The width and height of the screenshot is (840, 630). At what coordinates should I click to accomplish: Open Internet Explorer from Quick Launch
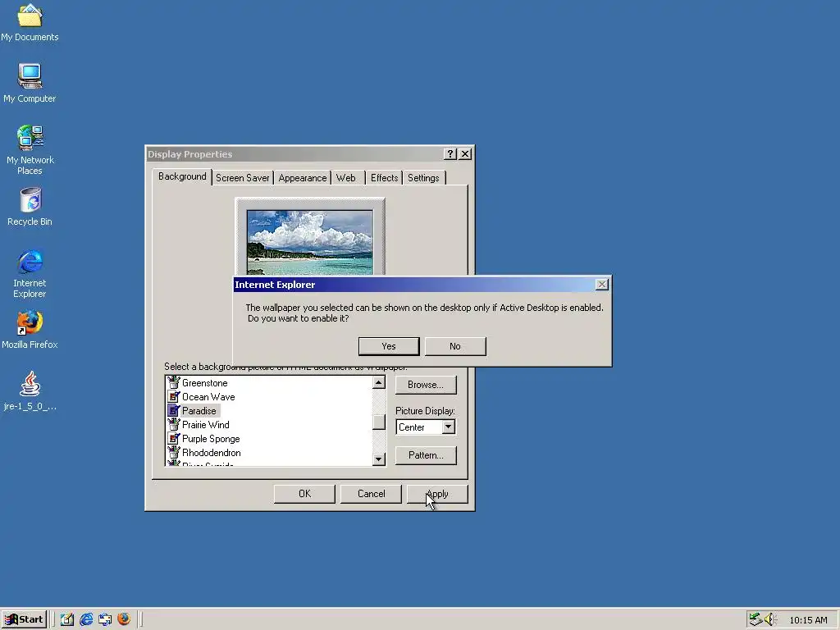click(86, 619)
